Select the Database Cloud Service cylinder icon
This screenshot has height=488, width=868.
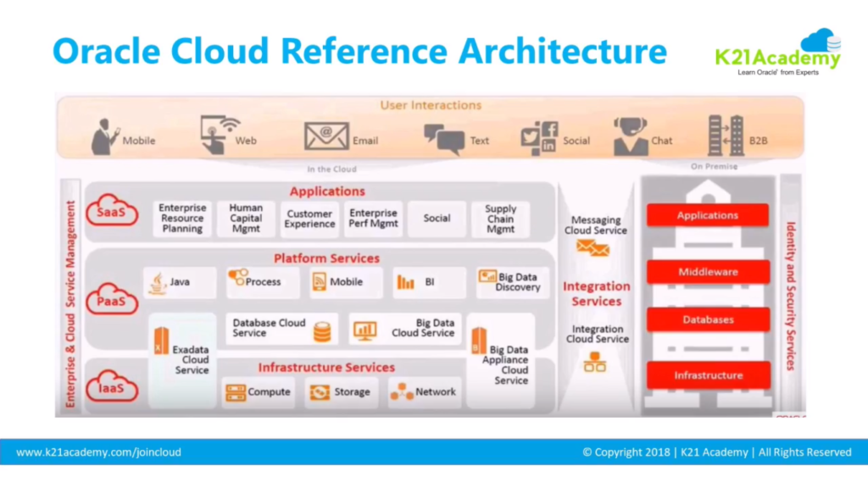click(322, 331)
